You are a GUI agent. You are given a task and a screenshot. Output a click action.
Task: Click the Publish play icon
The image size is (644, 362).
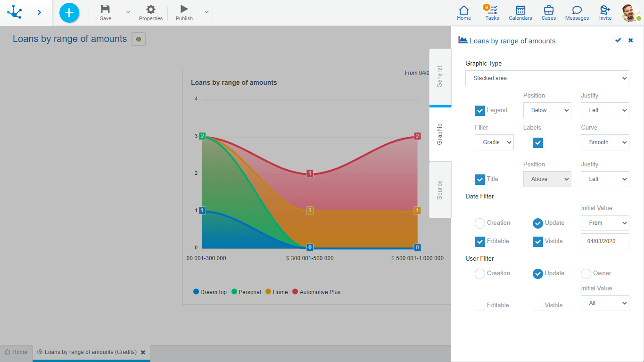[184, 9]
